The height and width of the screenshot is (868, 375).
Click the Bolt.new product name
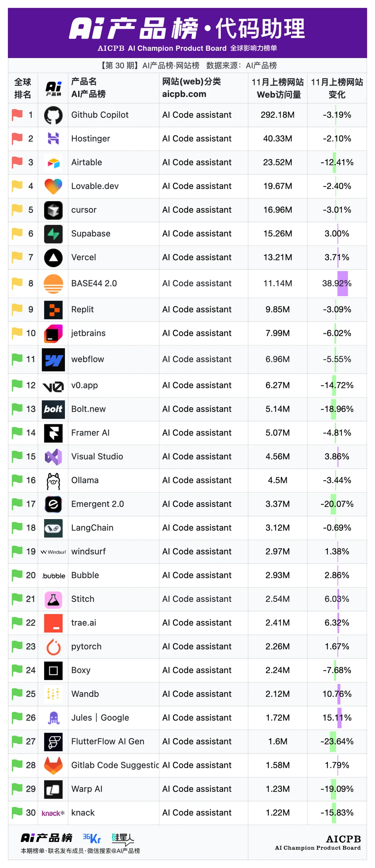tap(88, 409)
